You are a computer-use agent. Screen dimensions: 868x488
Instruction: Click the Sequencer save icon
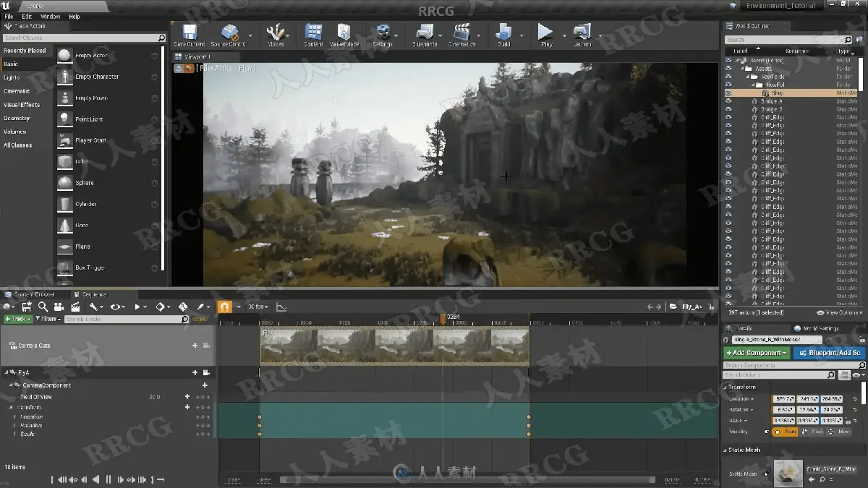click(27, 307)
